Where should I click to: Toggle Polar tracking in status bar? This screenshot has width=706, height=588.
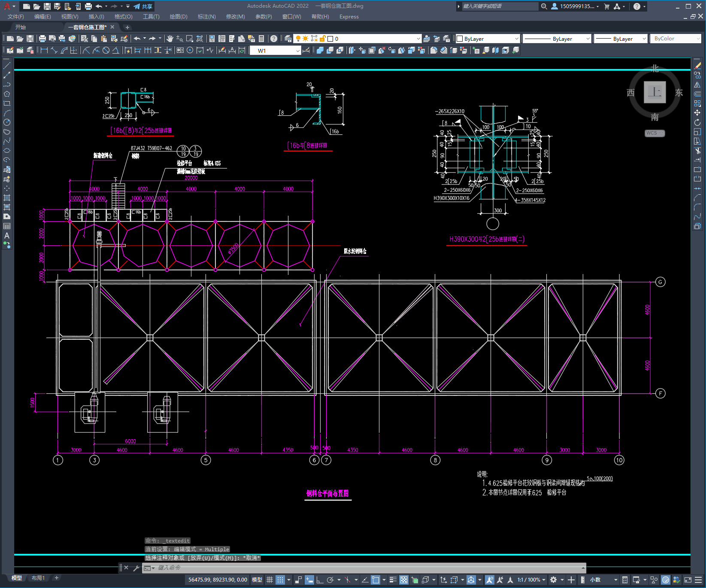pyautogui.click(x=330, y=580)
